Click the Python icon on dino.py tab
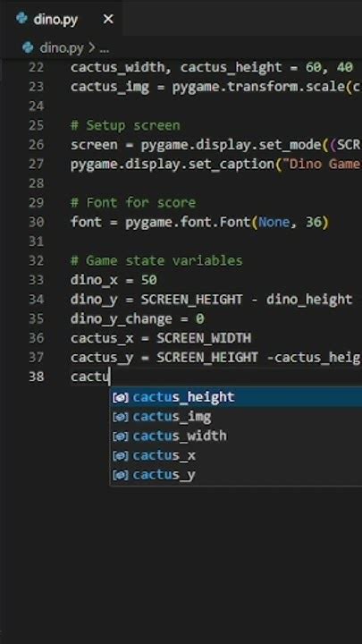The width and height of the screenshot is (362, 644). 21,19
